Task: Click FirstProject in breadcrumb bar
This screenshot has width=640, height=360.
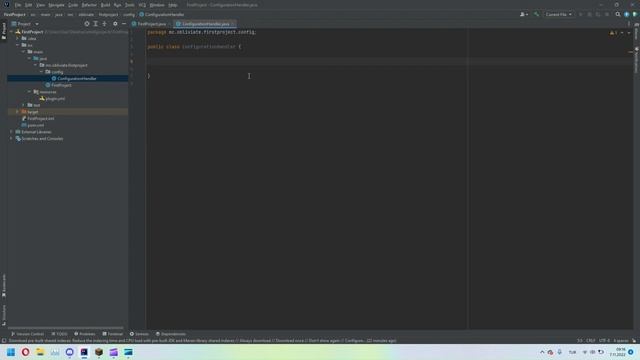Action: point(15,14)
